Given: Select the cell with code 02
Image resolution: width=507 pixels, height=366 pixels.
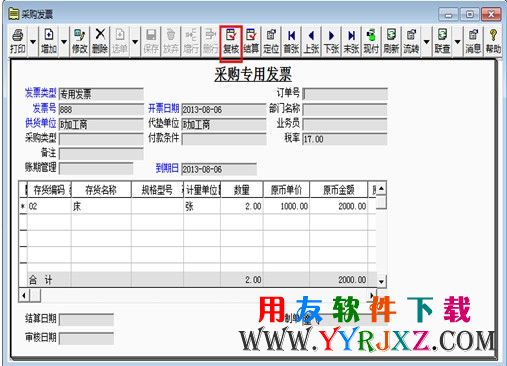Looking at the screenshot, I should (49, 206).
